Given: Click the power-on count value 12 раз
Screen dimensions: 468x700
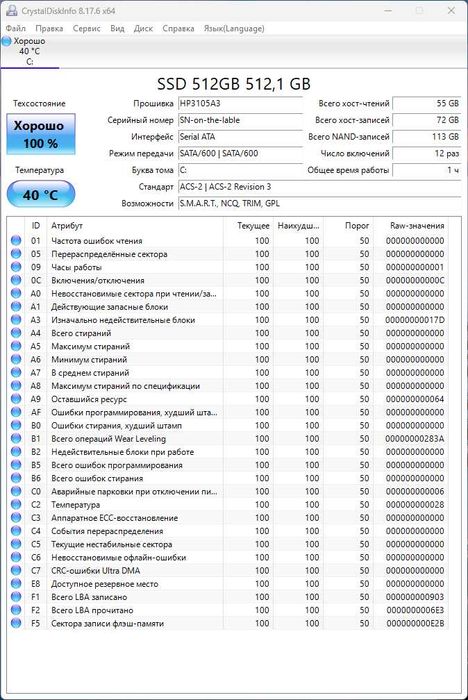Looking at the screenshot, I should [426, 154].
